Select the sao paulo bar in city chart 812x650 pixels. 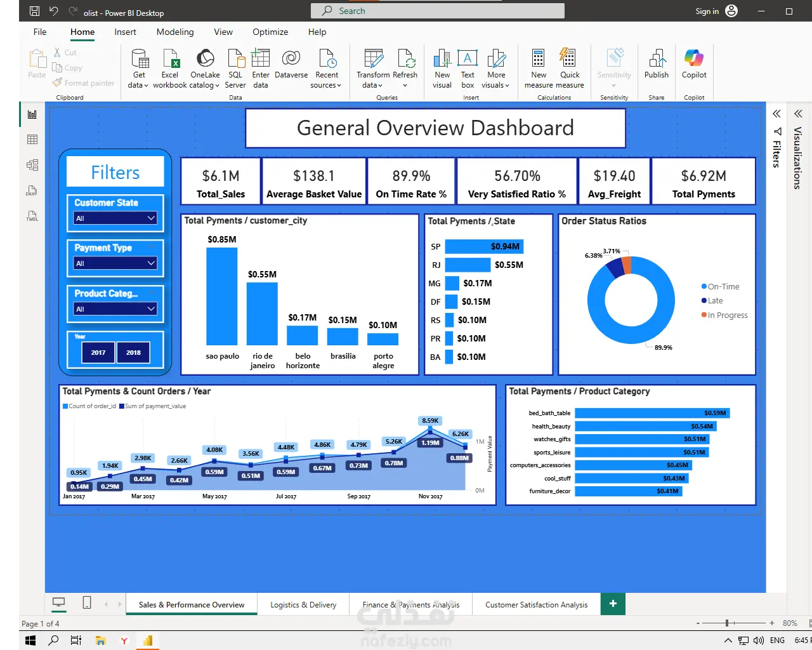point(222,296)
